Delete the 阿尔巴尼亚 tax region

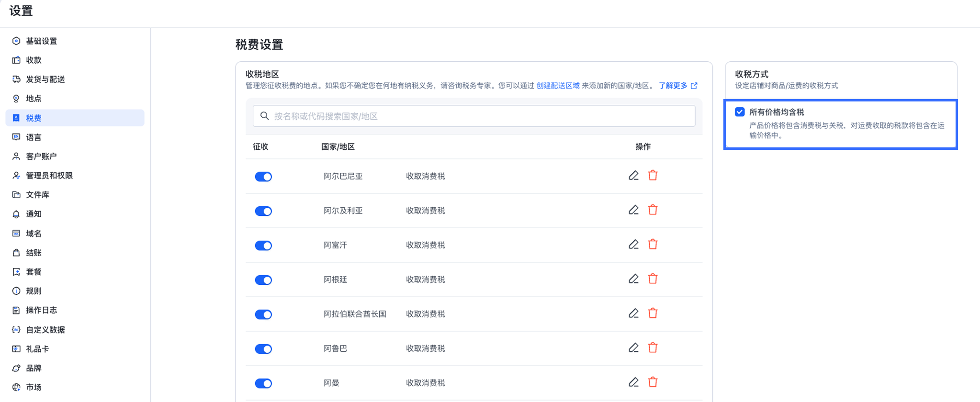[653, 176]
